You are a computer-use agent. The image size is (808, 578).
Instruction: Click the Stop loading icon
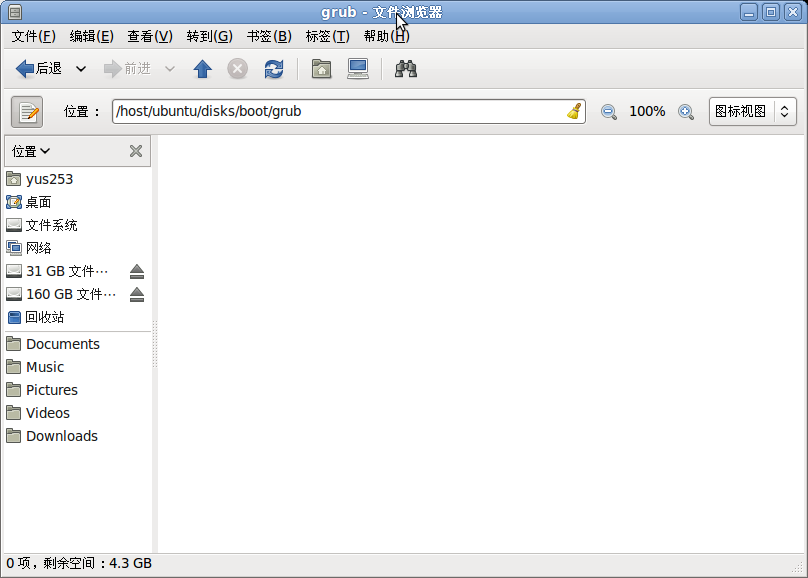(x=238, y=69)
